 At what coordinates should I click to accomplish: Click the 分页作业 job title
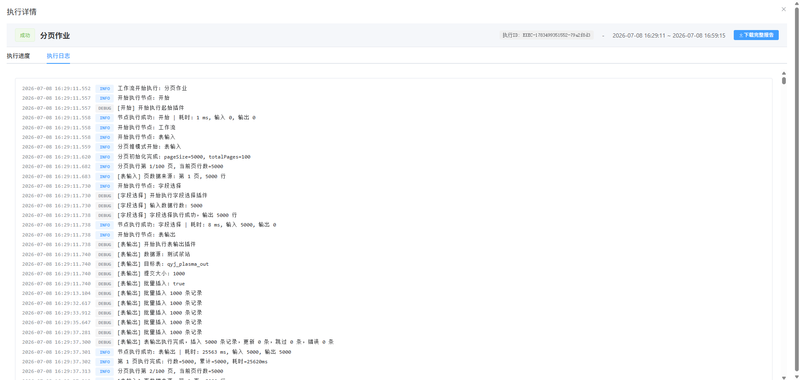(x=55, y=36)
